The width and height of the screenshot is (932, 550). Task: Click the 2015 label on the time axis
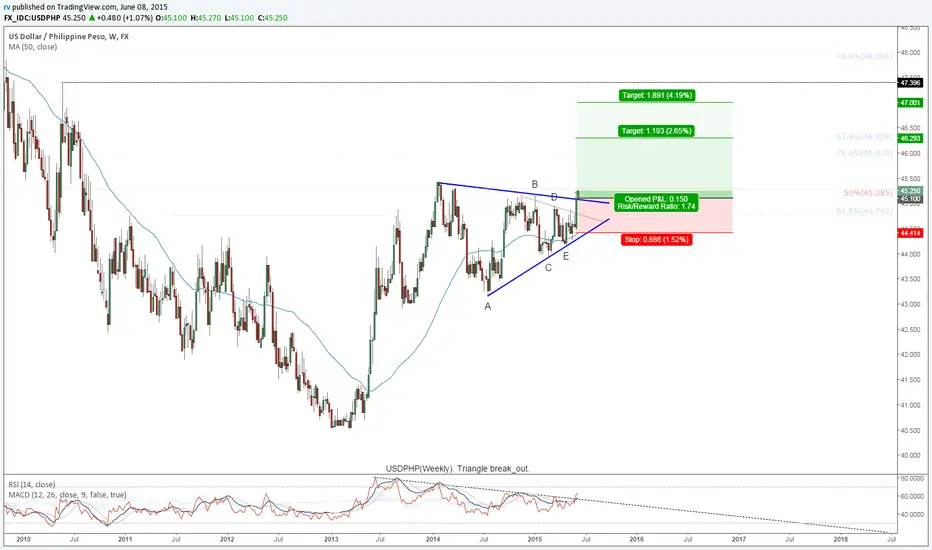(x=535, y=540)
